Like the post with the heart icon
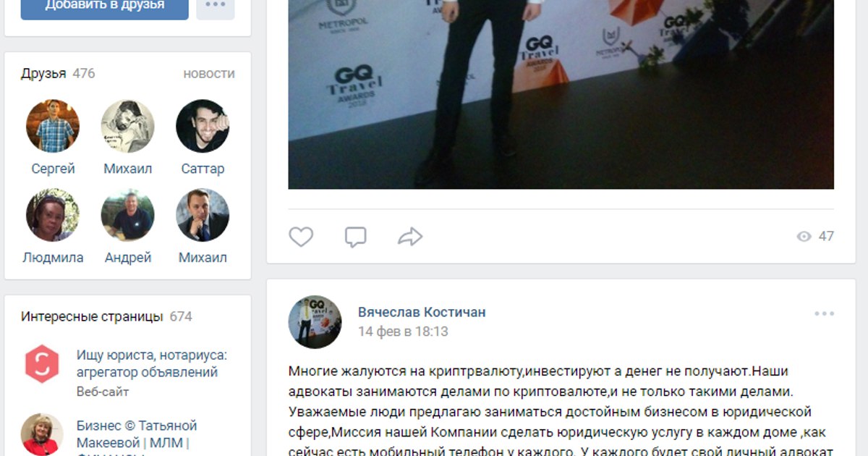Viewport: 868px width, 456px height. coord(301,237)
